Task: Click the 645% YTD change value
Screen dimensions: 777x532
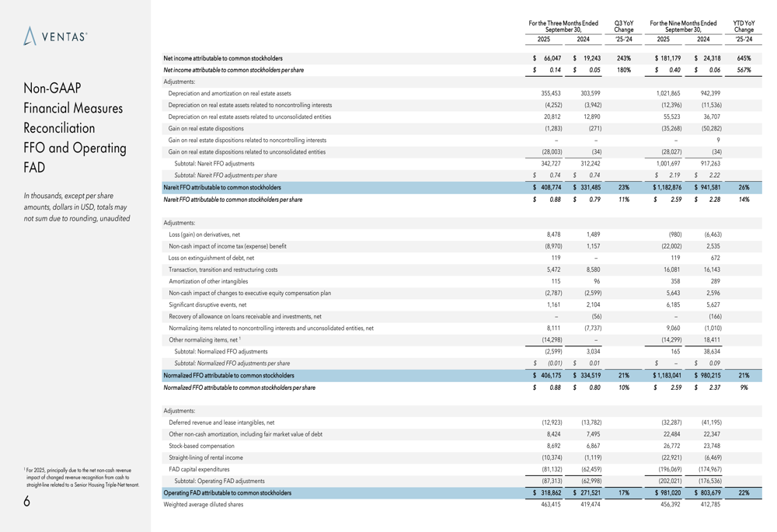Action: (744, 58)
